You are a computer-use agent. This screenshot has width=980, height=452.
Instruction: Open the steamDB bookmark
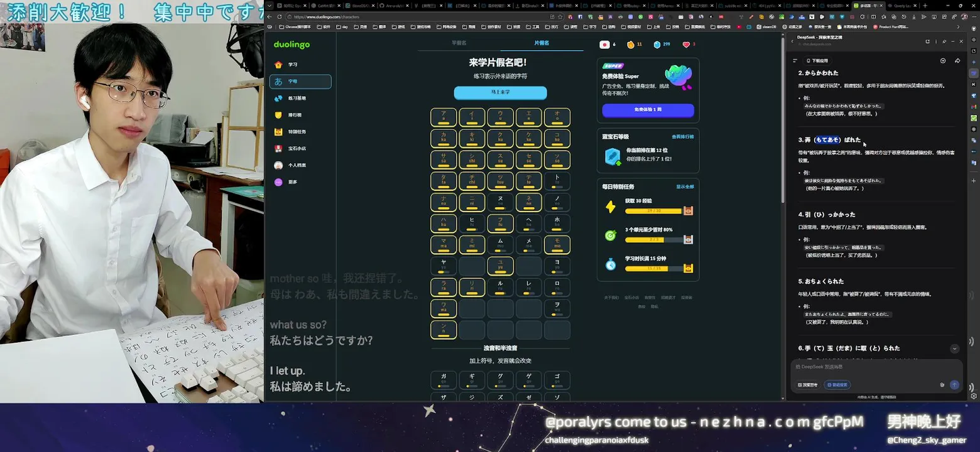(x=766, y=27)
